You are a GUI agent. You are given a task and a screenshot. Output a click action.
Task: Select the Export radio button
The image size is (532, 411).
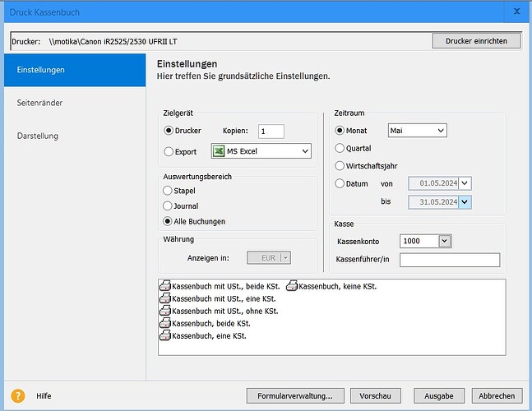click(x=169, y=151)
